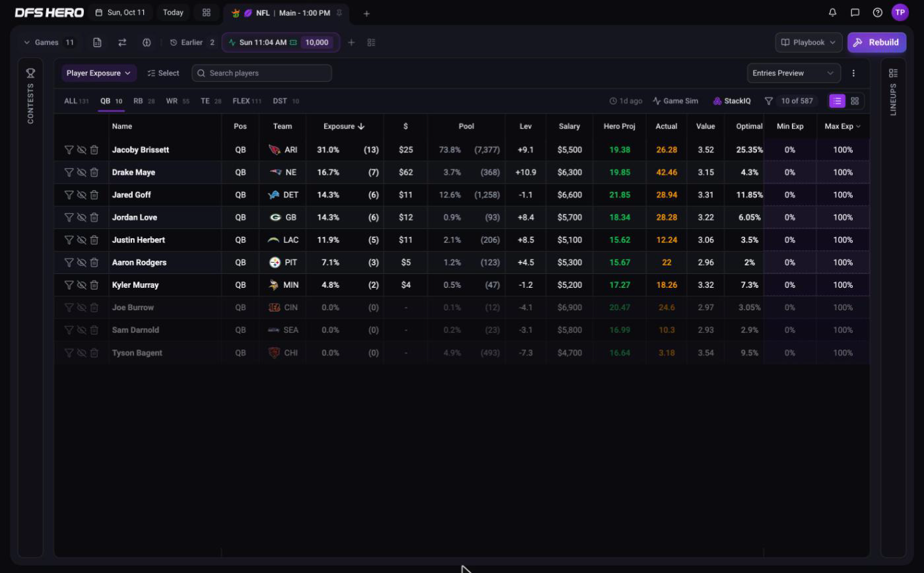Open the TP user profile avatar
This screenshot has height=573, width=924.
[900, 13]
